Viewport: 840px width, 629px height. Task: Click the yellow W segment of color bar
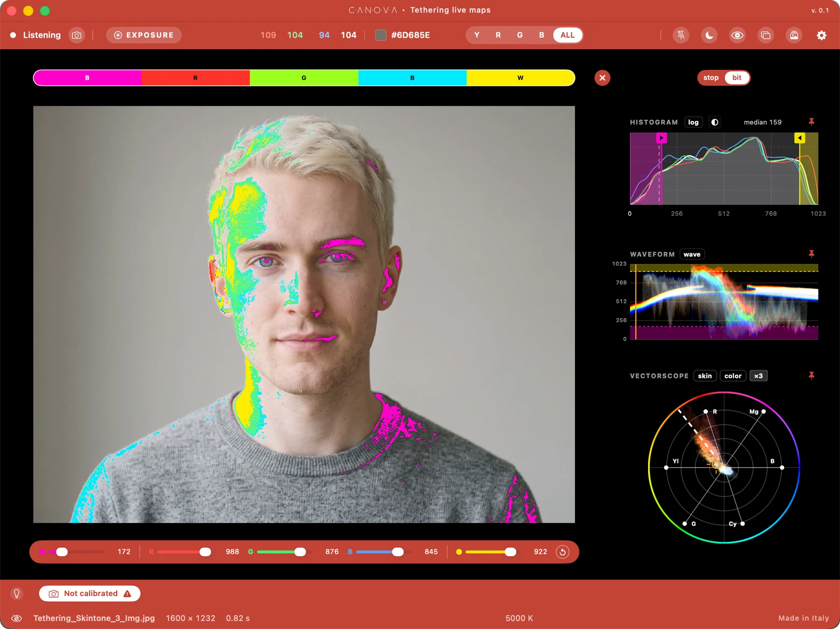[x=520, y=78]
